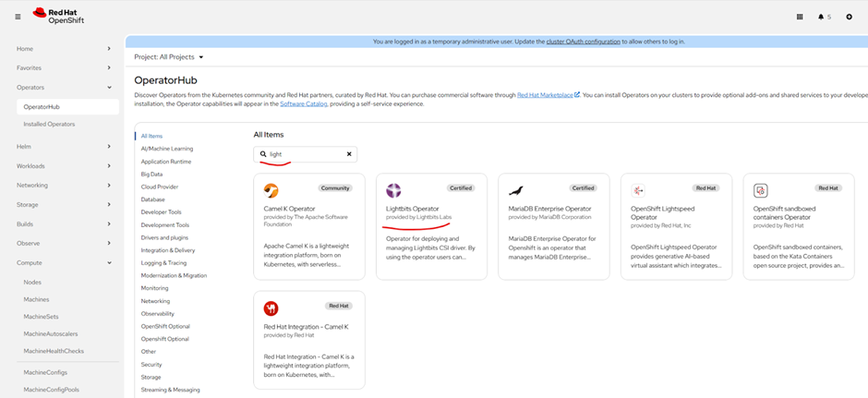Open the hamburger navigation menu
Image resolution: width=868 pixels, height=398 pixels.
coord(18,17)
